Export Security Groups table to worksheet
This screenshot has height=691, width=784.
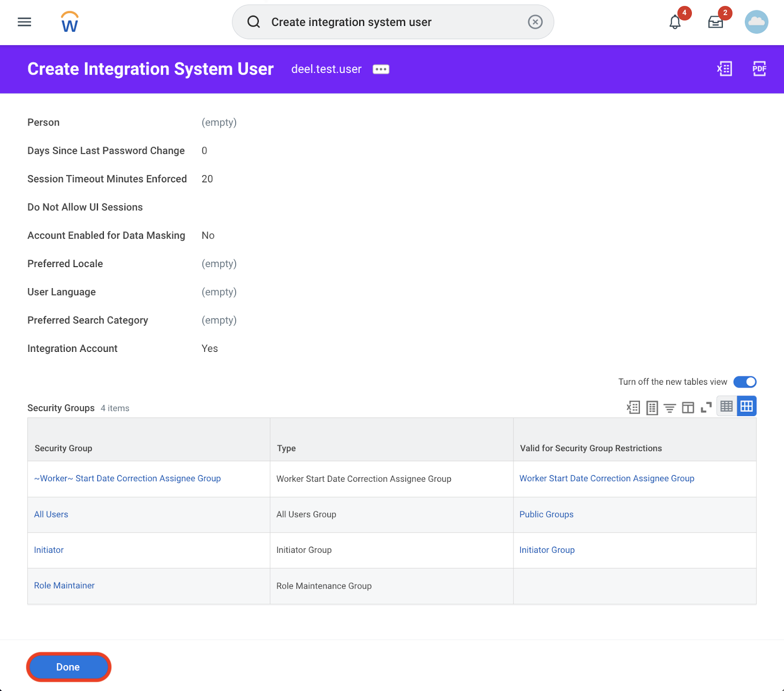point(652,407)
